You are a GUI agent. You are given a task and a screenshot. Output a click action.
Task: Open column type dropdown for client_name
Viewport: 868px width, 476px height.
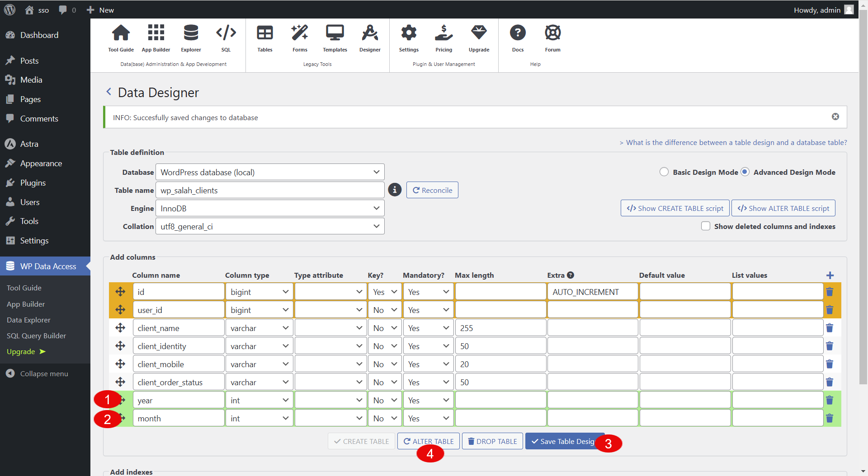tap(259, 328)
